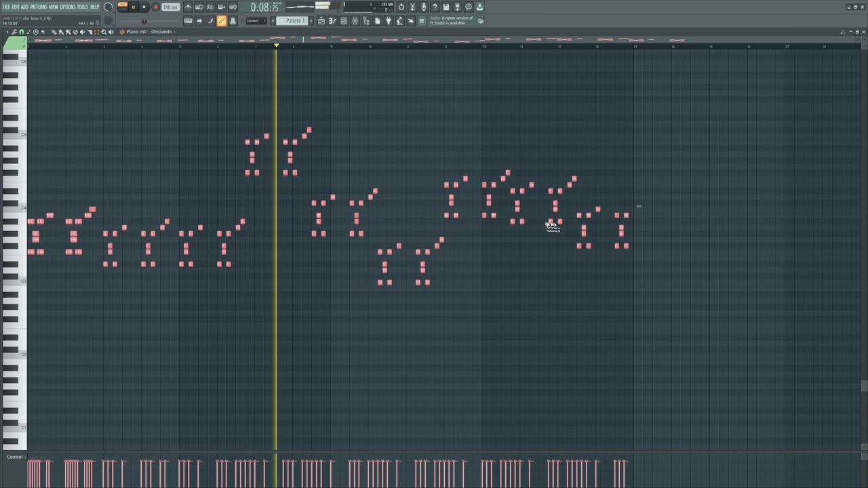Click the Control lane label
The width and height of the screenshot is (868, 488).
[15, 457]
